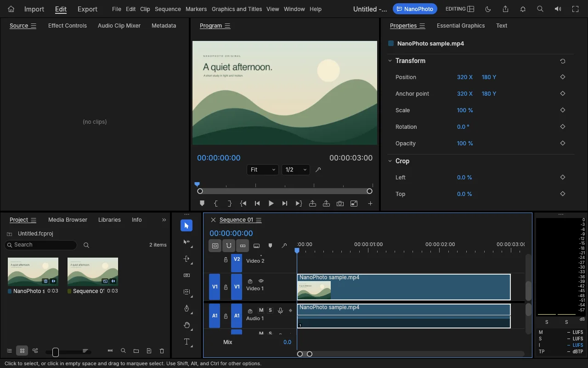588x368 pixels.
Task: Expand Project panel overflow tabs chevron
Action: tap(164, 220)
